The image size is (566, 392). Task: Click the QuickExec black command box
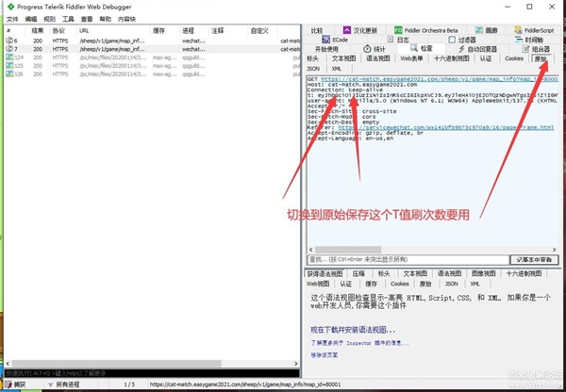point(152,373)
